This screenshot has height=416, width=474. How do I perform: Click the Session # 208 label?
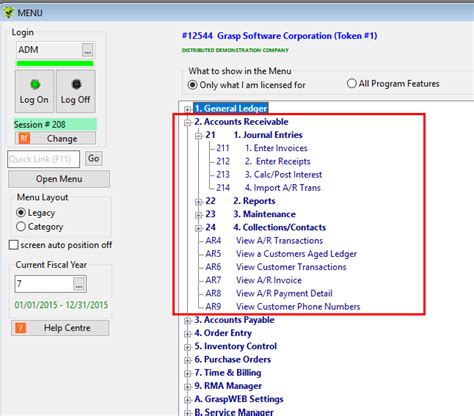click(55, 124)
